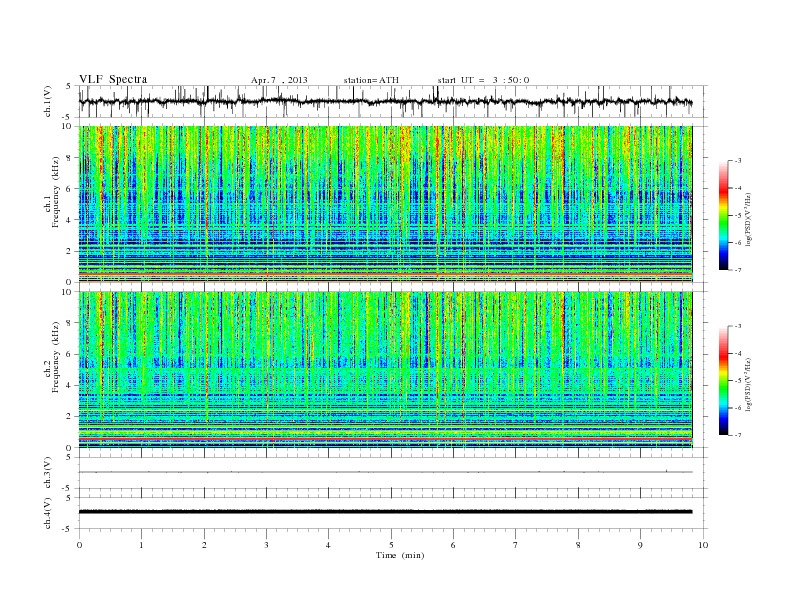Click the "-7" label on ch.1 colorbar
The height and width of the screenshot is (612, 792).
738,270
